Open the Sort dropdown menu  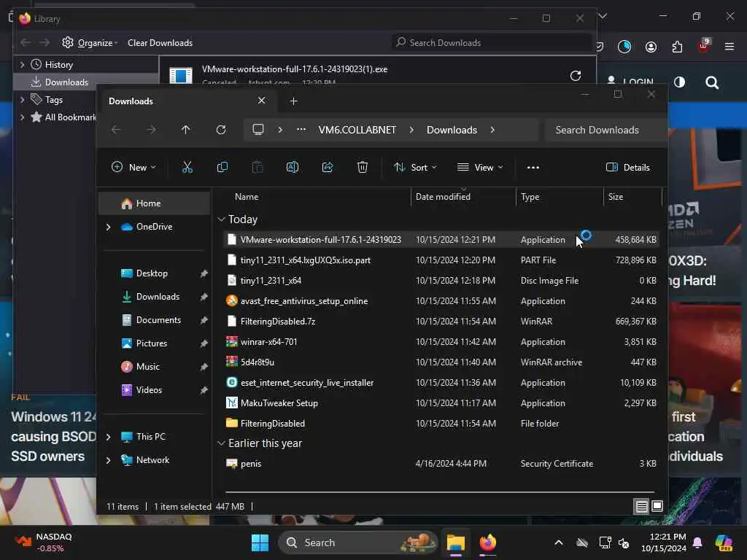pos(415,167)
